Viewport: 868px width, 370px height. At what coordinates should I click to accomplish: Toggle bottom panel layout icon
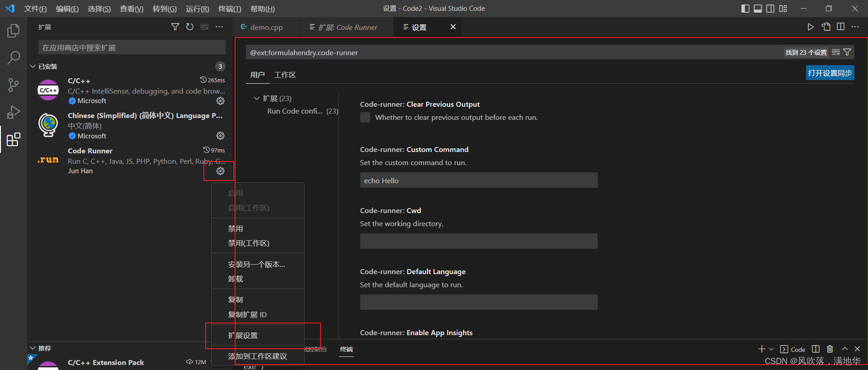[758, 9]
